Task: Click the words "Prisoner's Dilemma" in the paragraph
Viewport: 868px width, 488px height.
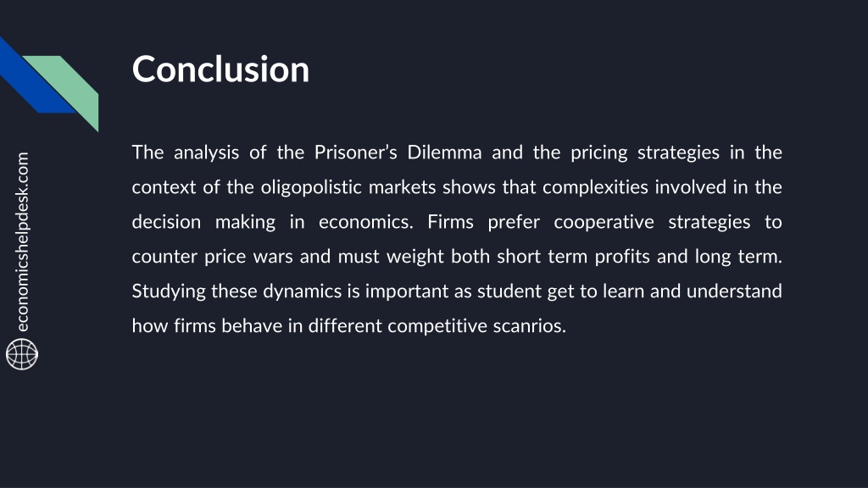Action: [x=398, y=152]
